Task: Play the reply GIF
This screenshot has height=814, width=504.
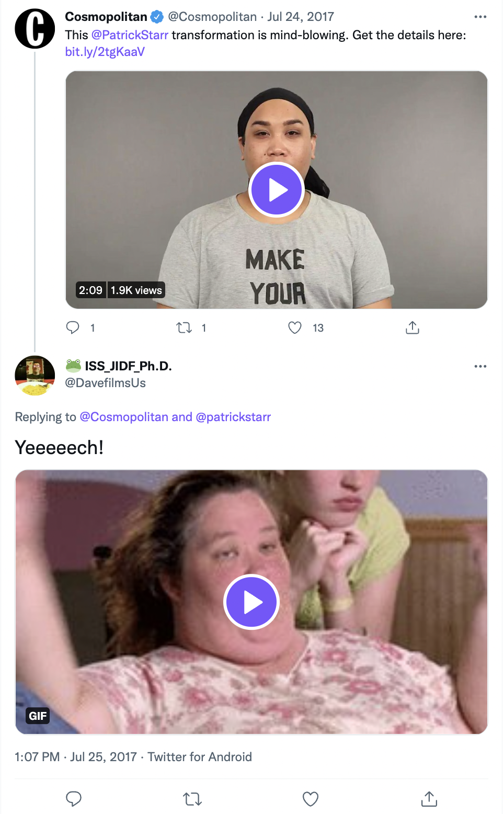Action: pyautogui.click(x=251, y=602)
